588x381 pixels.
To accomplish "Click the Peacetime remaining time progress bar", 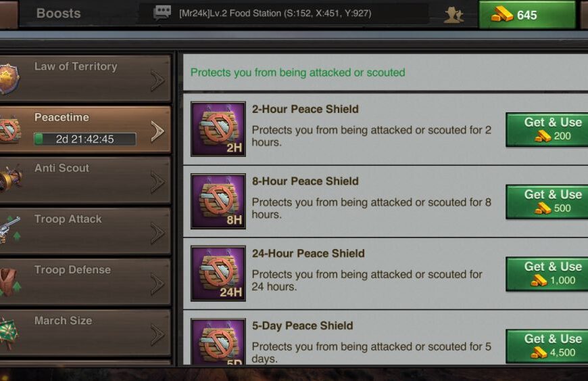I will [x=84, y=139].
